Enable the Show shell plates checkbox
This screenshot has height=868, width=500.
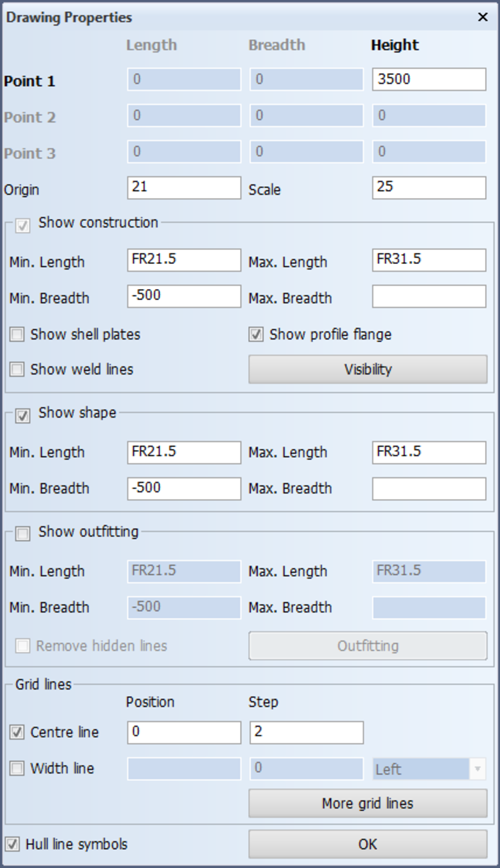pos(17,334)
